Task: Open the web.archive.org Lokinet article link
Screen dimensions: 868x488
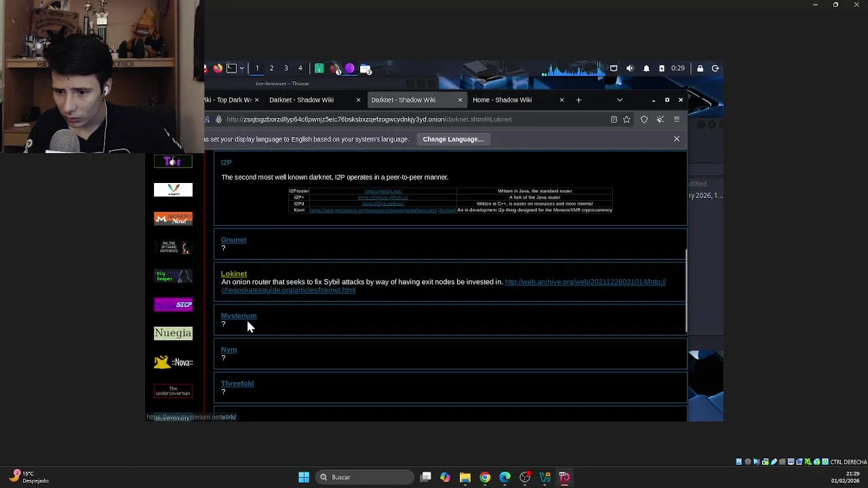Action: pyautogui.click(x=443, y=286)
